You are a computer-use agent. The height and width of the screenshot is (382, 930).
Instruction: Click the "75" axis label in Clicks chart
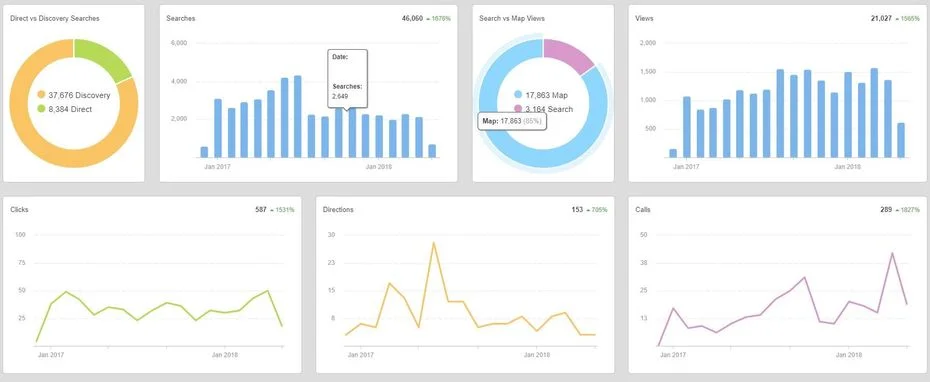click(x=23, y=263)
